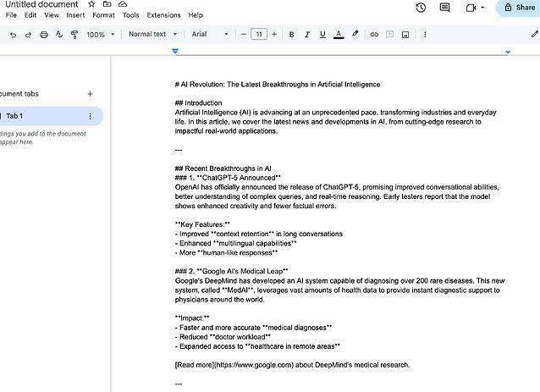Toggle Italic formatting
The width and height of the screenshot is (540, 392).
(306, 35)
